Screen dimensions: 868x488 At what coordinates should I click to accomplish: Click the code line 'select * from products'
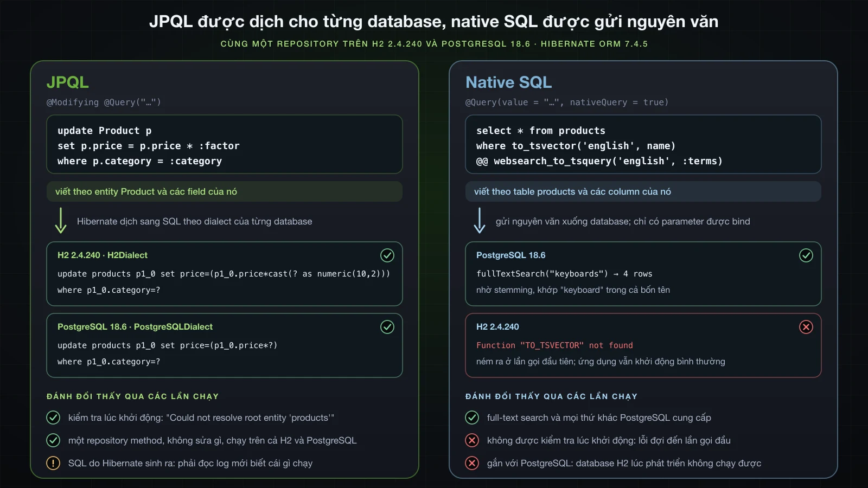541,131
